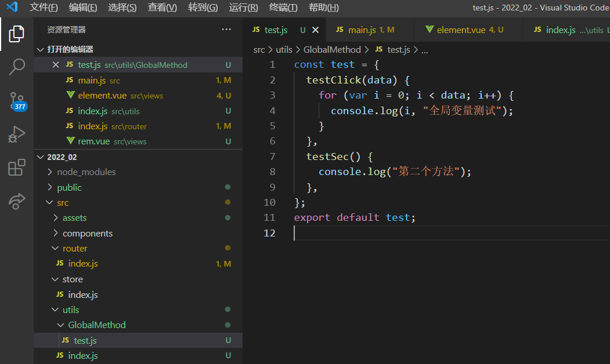610x364 pixels.
Task: Click GlobalMethod in the breadcrumb path
Action: coord(332,50)
